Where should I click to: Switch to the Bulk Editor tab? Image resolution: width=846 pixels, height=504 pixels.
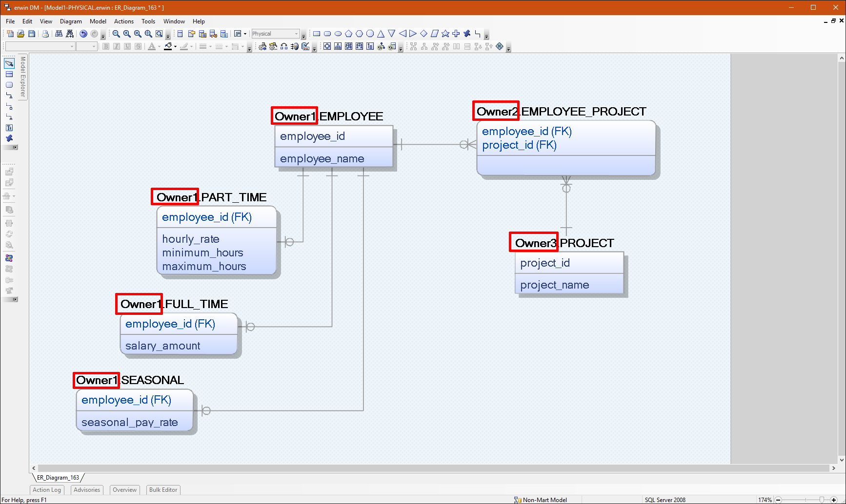coord(162,490)
